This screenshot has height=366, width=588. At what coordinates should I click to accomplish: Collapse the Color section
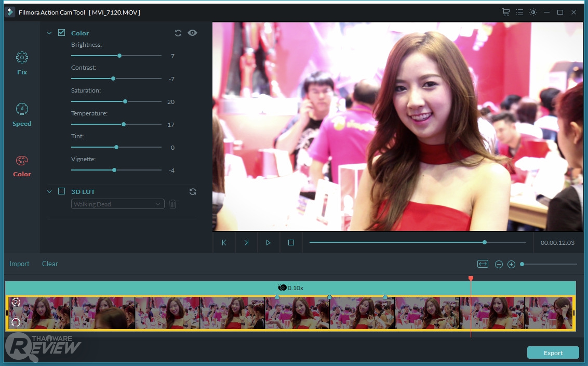(x=49, y=33)
